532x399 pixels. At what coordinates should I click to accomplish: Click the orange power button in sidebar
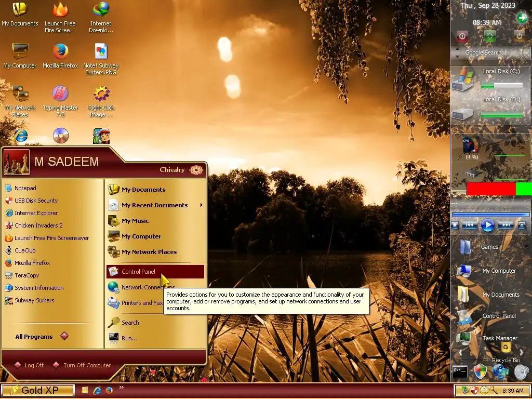[519, 36]
